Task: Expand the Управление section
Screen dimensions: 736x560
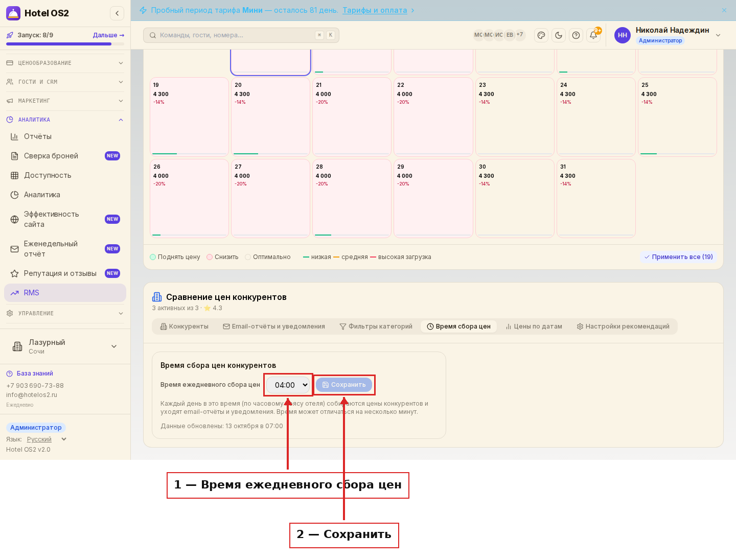Action: 65,313
